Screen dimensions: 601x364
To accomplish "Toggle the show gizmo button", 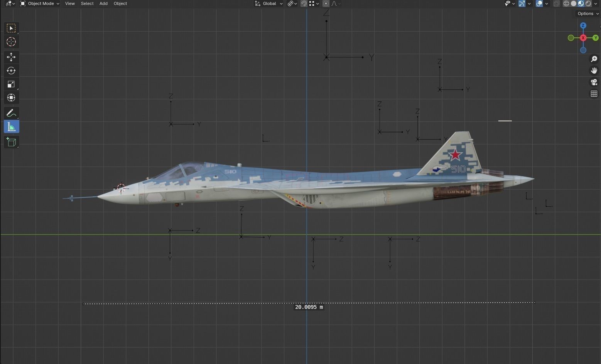I will (x=522, y=3).
